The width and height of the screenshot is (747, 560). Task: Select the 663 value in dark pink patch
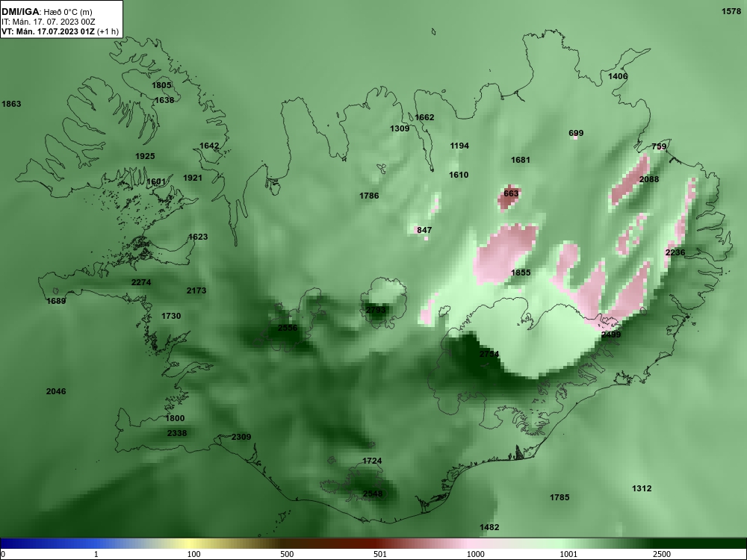coord(511,193)
